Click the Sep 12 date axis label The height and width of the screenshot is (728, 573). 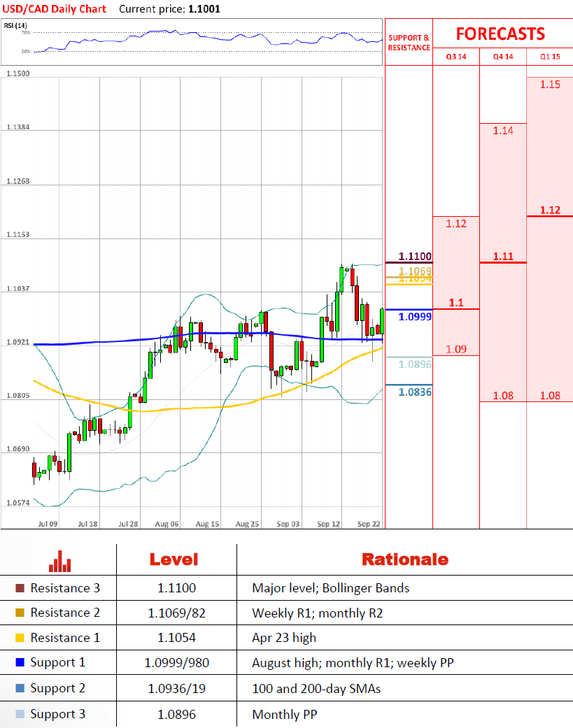click(x=328, y=524)
